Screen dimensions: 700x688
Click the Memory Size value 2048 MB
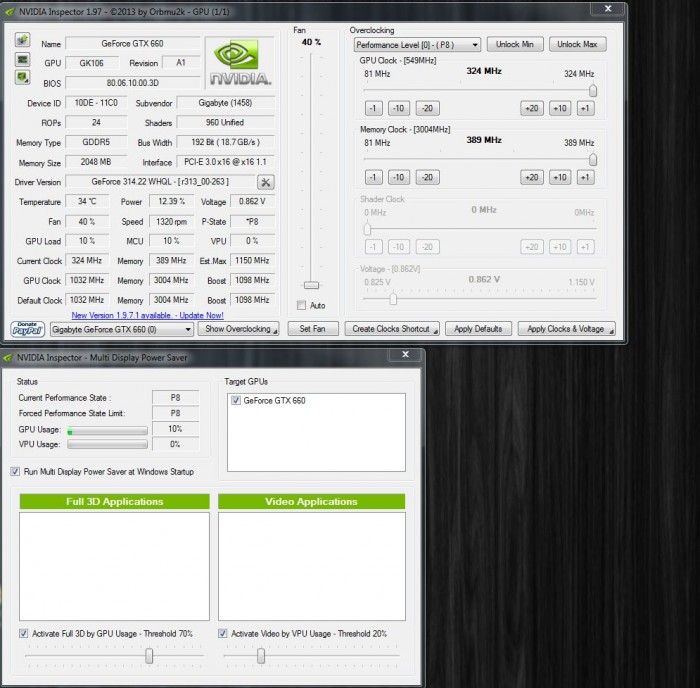tap(96, 162)
